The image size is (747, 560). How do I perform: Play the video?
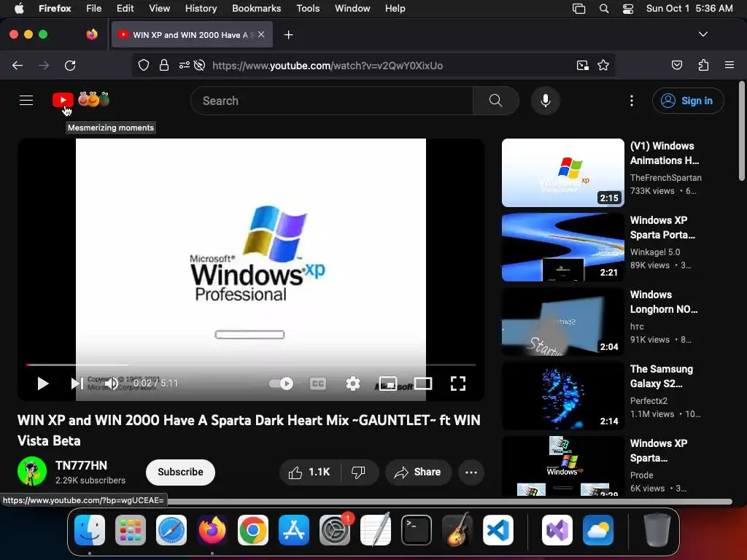[x=43, y=384]
